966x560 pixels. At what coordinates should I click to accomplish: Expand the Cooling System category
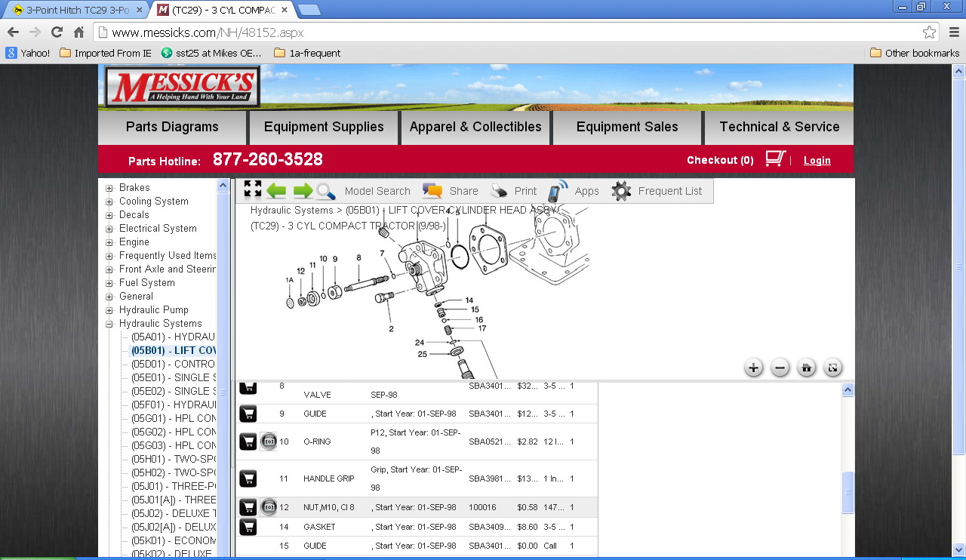pos(109,202)
